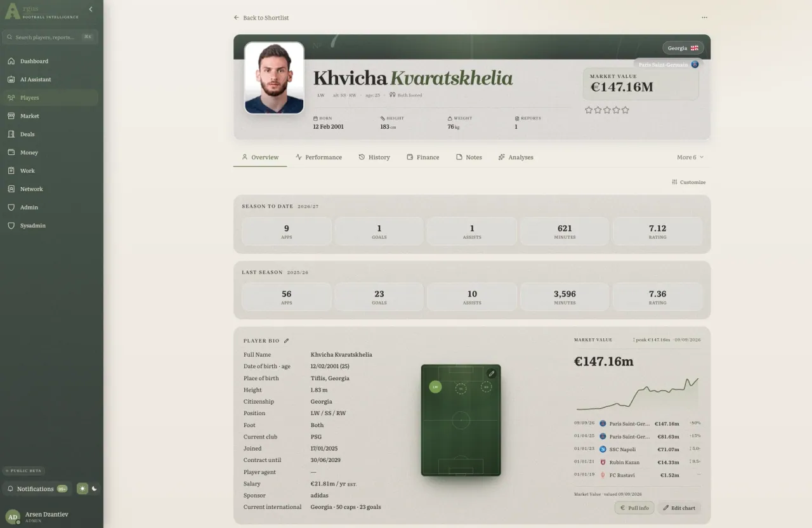This screenshot has height=528, width=812.
Task: Expand the More 6 tabs dropdown
Action: 690,157
